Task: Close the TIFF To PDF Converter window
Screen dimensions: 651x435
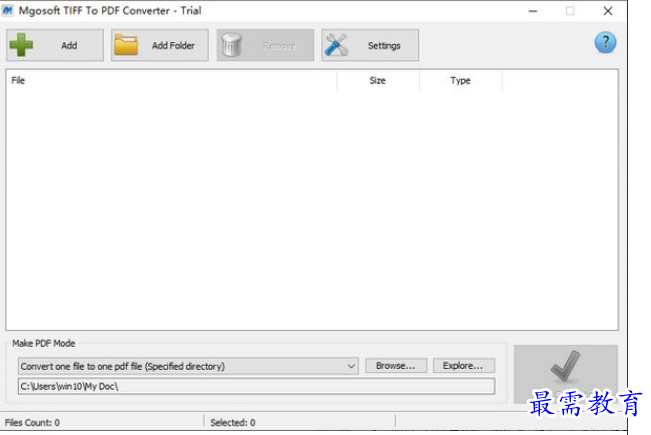Action: click(x=608, y=11)
